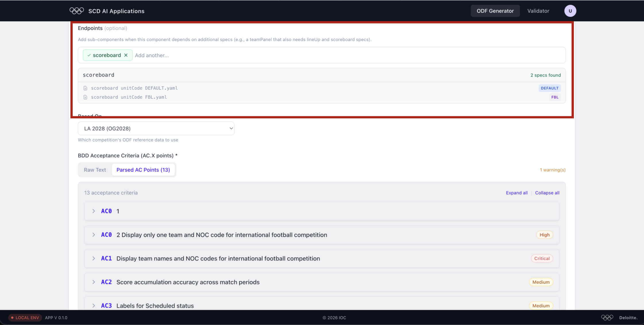The height and width of the screenshot is (325, 644).
Task: Click the DEFAULT badge
Action: tap(549, 88)
